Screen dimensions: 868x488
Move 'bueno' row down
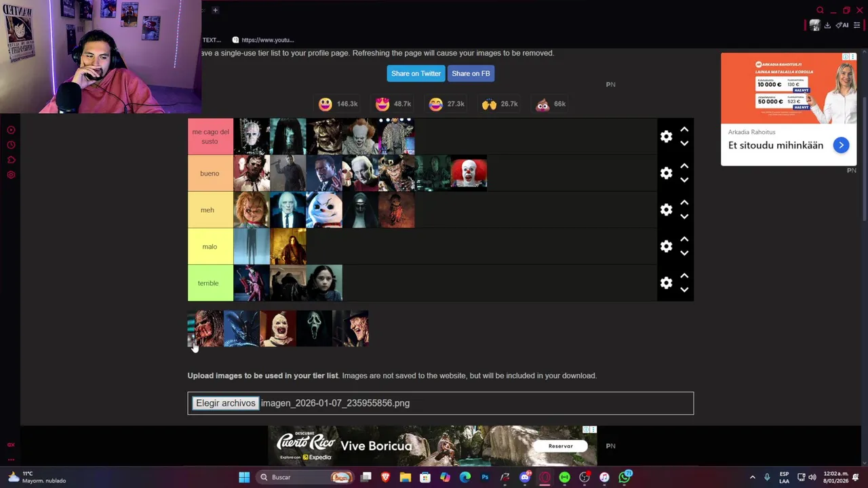684,180
